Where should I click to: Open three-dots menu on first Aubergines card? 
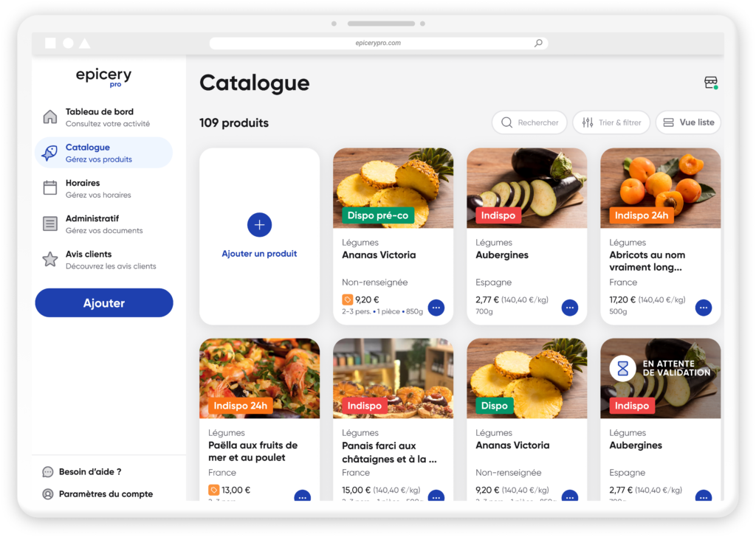click(x=569, y=308)
